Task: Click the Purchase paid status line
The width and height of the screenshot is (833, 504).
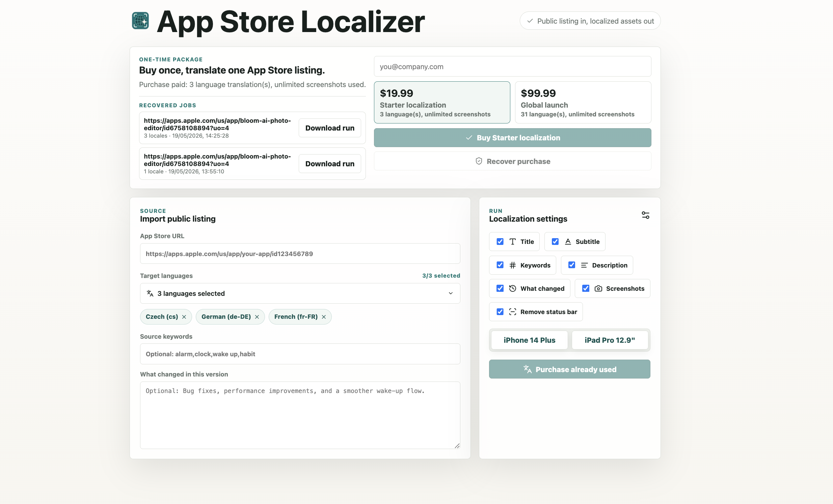Action: click(x=252, y=84)
